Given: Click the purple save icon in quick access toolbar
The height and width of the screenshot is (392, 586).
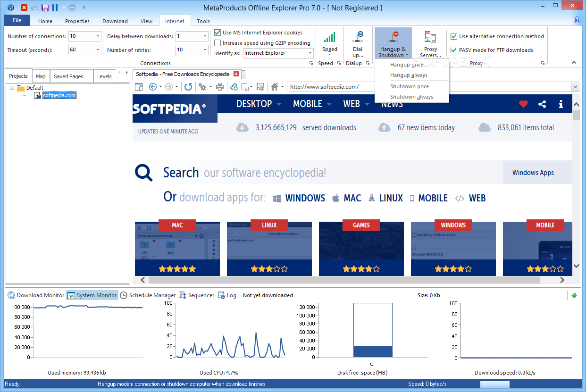Looking at the screenshot, I should pos(45,8).
